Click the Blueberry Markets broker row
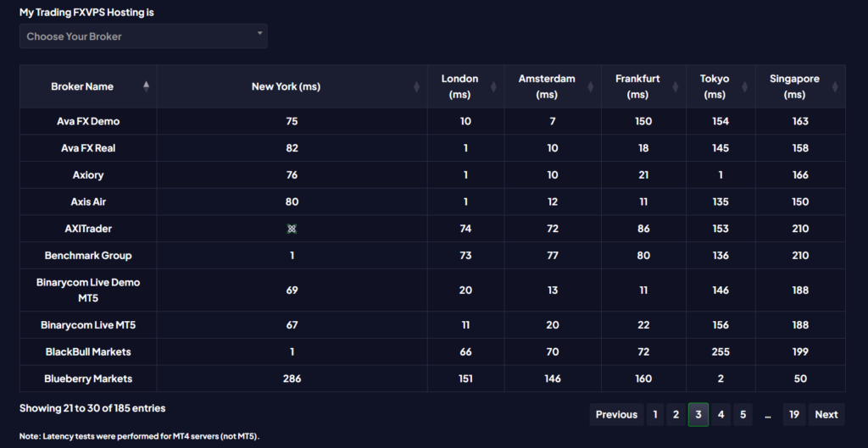 coord(88,379)
